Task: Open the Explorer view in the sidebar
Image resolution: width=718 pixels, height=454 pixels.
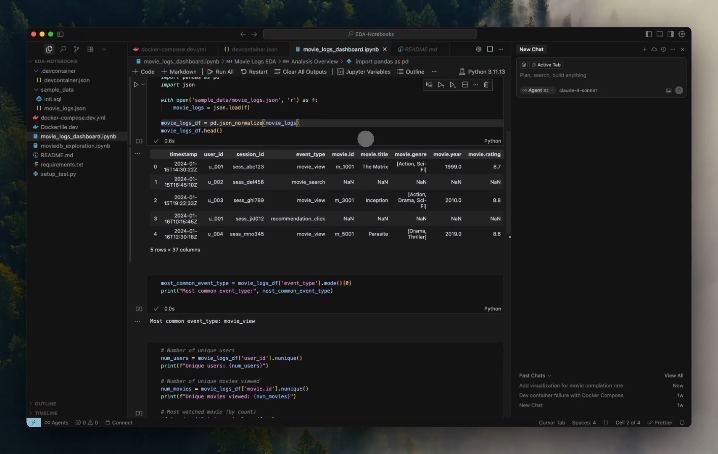Action: (49, 49)
